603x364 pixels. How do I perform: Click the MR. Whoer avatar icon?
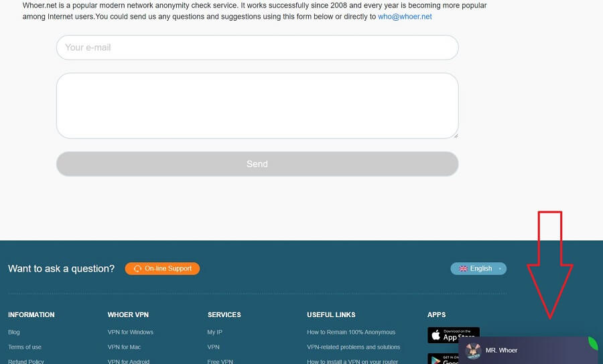473,351
